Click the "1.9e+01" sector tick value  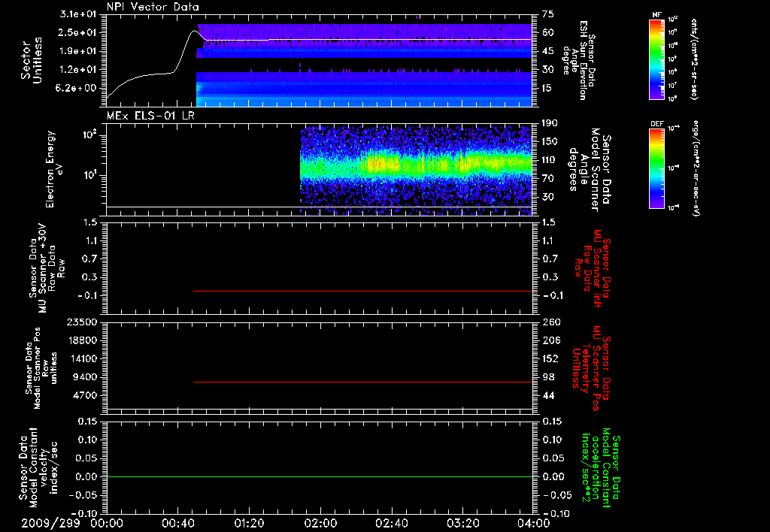click(x=78, y=51)
